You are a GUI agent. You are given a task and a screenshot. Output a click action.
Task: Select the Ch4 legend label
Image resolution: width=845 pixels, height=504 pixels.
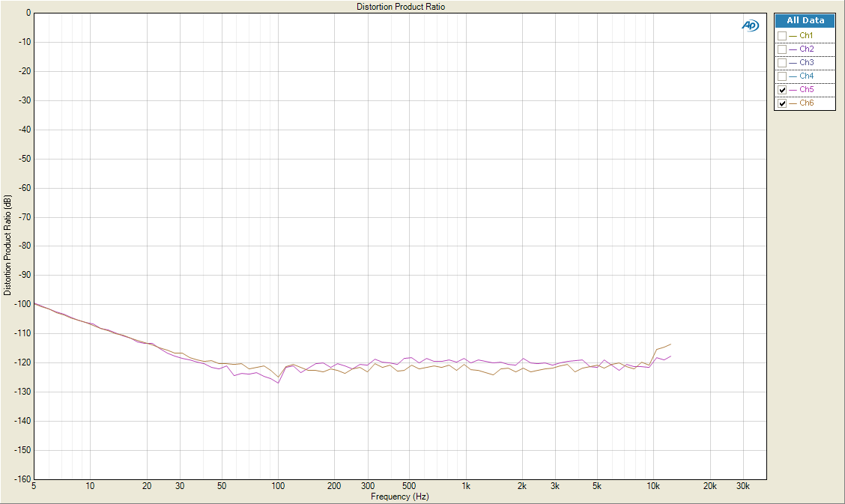click(x=807, y=76)
